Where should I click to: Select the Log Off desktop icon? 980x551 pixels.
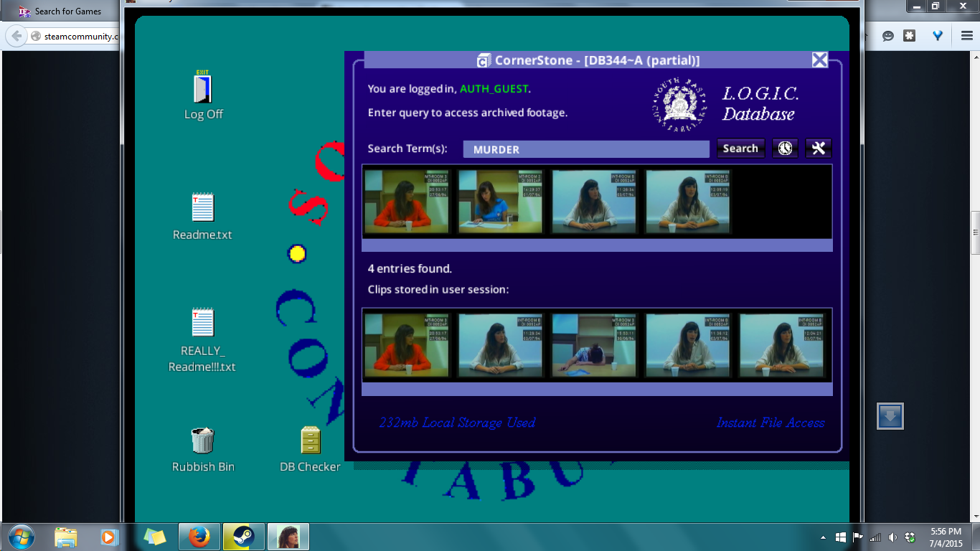click(203, 95)
